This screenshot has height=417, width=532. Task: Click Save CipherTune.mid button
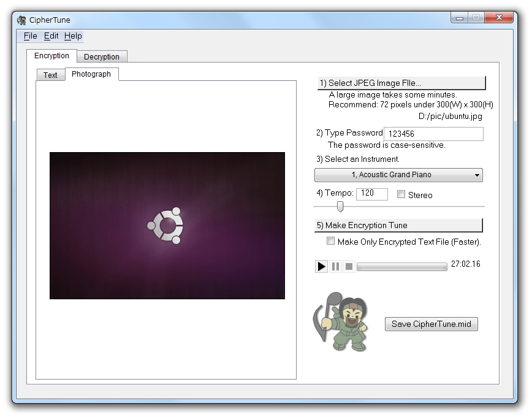tap(431, 324)
